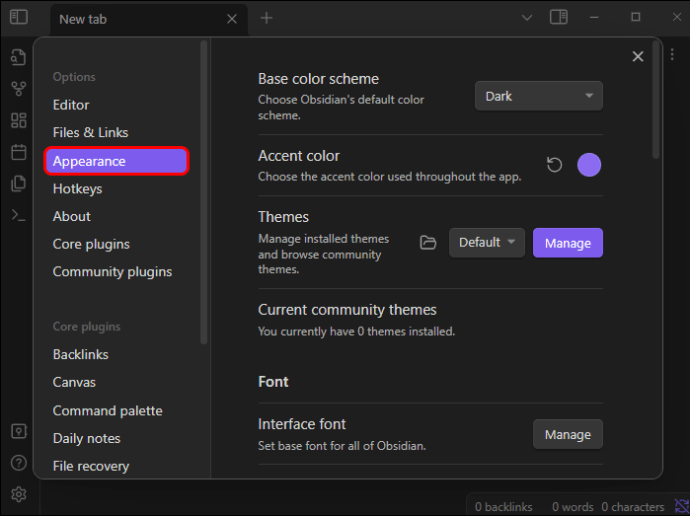The width and height of the screenshot is (690, 516).
Task: Open the command palette ribbon icon
Action: (18, 215)
